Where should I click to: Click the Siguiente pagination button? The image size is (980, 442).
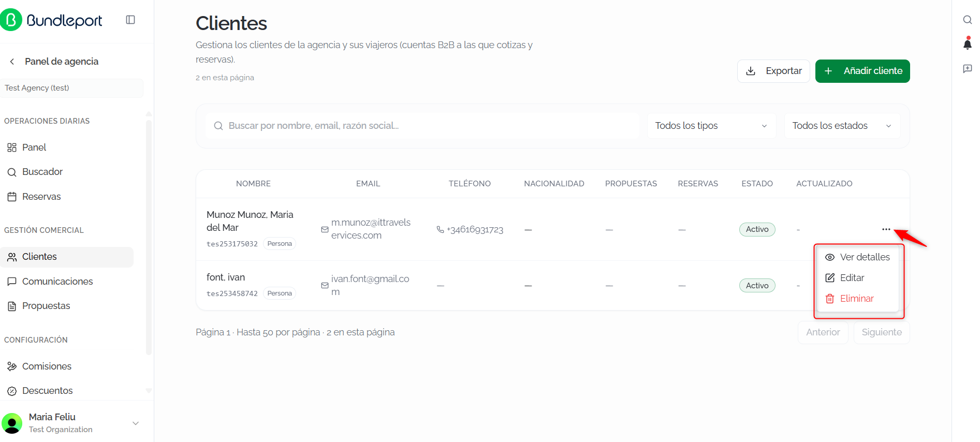(882, 332)
